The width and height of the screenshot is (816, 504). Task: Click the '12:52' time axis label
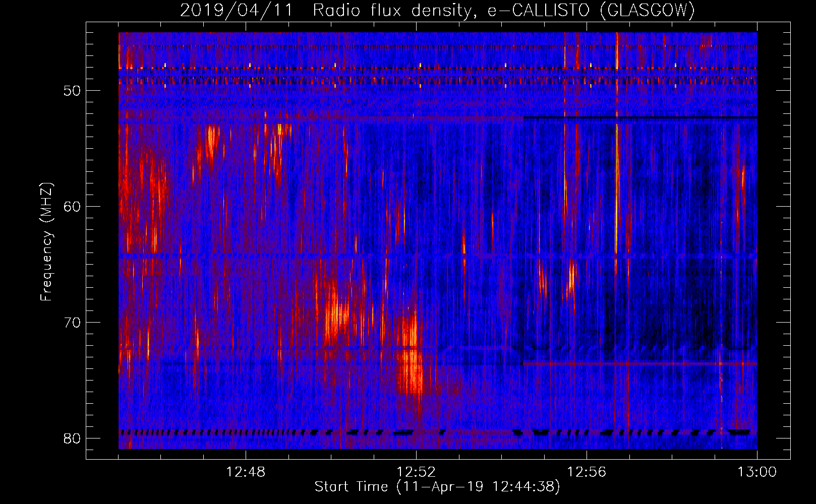click(416, 472)
